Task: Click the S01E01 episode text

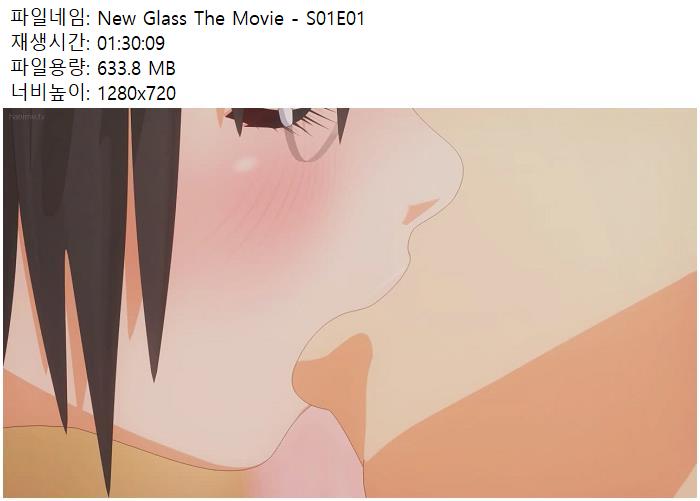Action: [335, 19]
